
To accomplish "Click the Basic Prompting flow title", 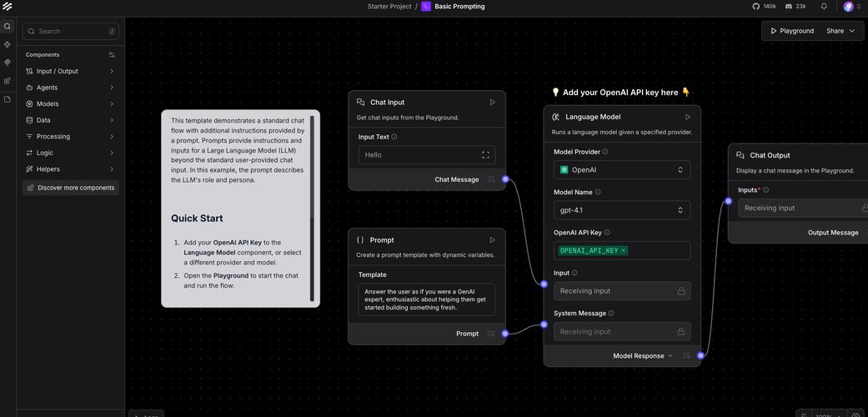I will pyautogui.click(x=459, y=7).
